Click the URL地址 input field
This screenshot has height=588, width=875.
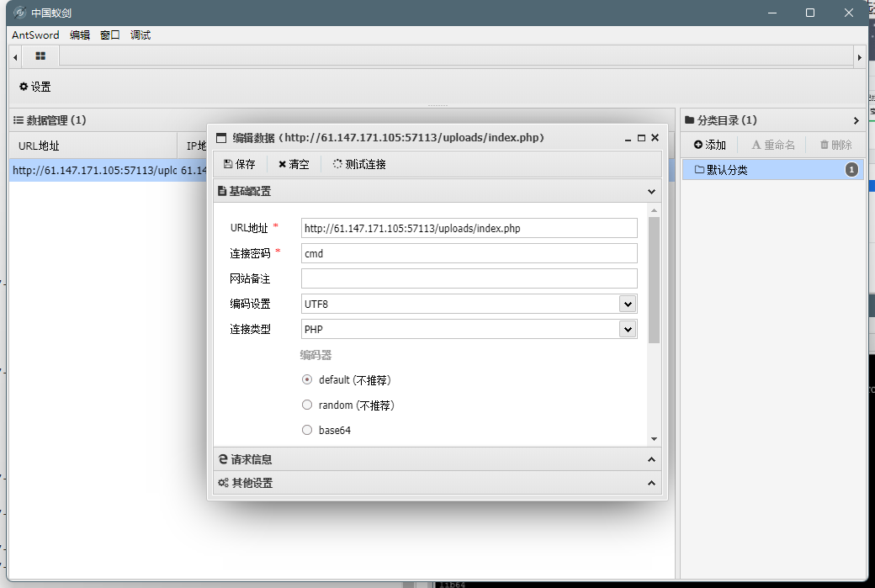[x=469, y=228]
